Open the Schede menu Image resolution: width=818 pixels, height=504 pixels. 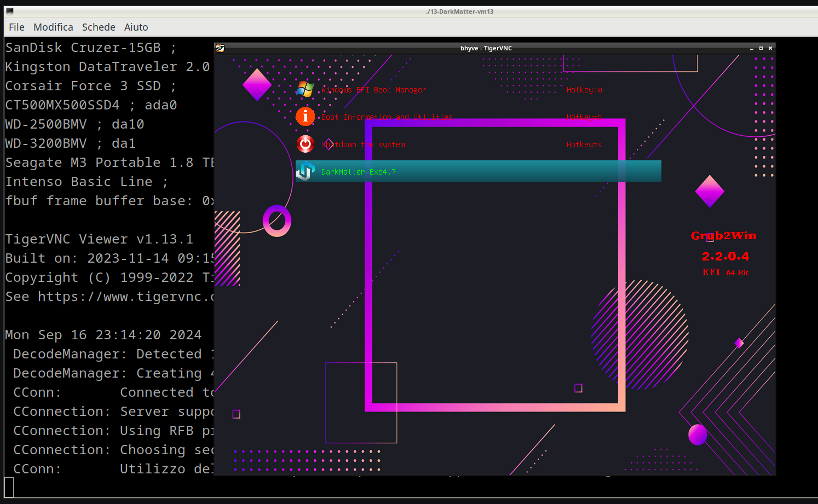[x=99, y=27]
